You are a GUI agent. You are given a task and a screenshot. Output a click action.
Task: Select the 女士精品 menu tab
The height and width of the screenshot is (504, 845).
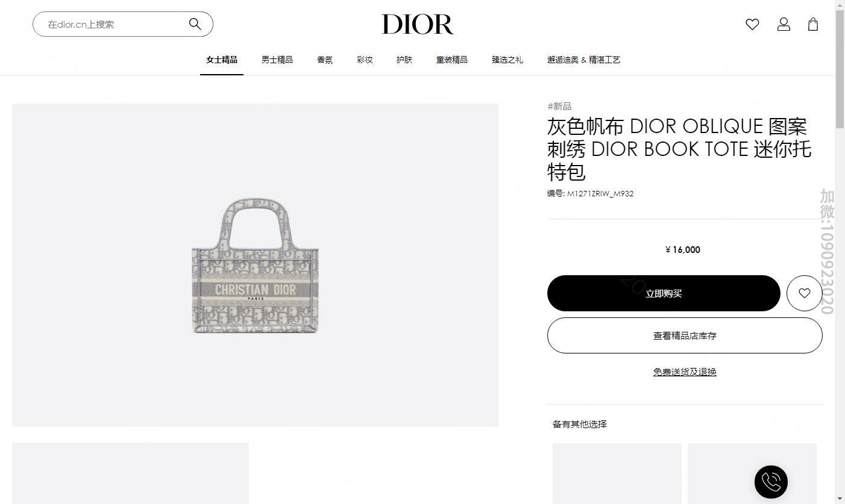(x=222, y=60)
